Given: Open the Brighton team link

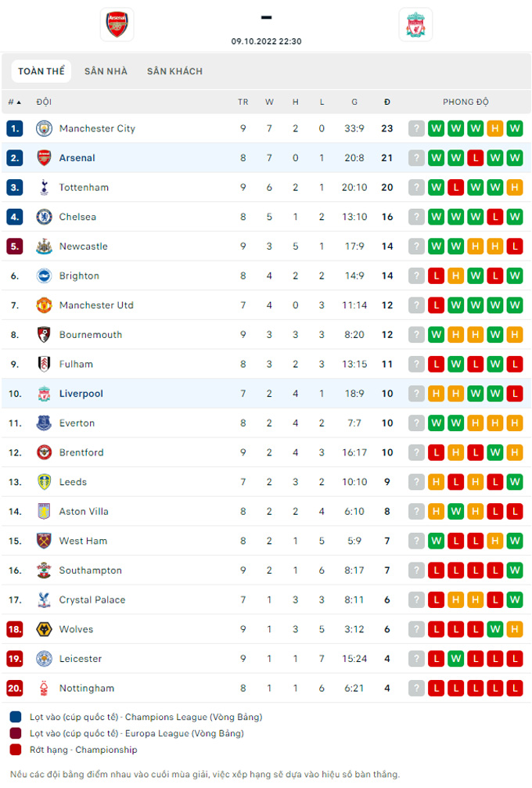Looking at the screenshot, I should pyautogui.click(x=79, y=275).
